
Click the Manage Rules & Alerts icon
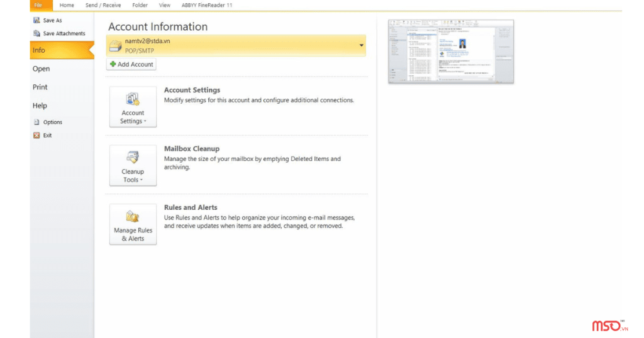click(x=132, y=217)
